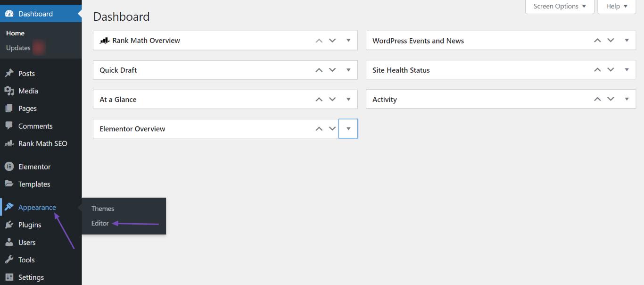
Task: Open the Themes submenu item
Action: click(x=103, y=209)
